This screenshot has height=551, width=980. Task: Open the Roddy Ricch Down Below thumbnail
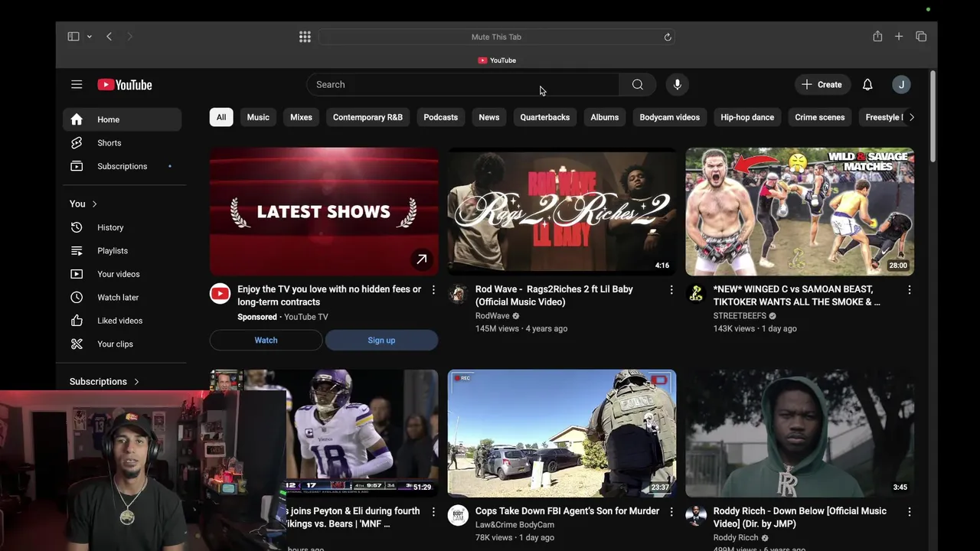(x=799, y=433)
